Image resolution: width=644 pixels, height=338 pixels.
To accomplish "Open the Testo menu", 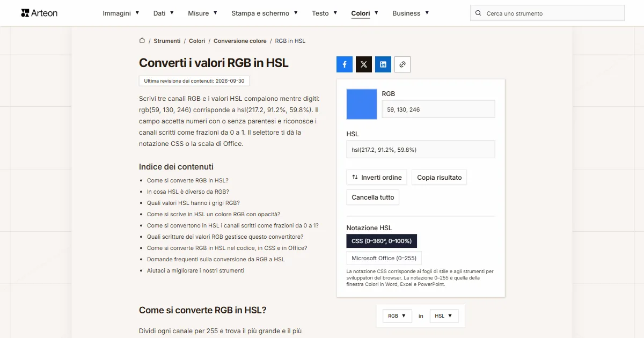I will pos(325,13).
